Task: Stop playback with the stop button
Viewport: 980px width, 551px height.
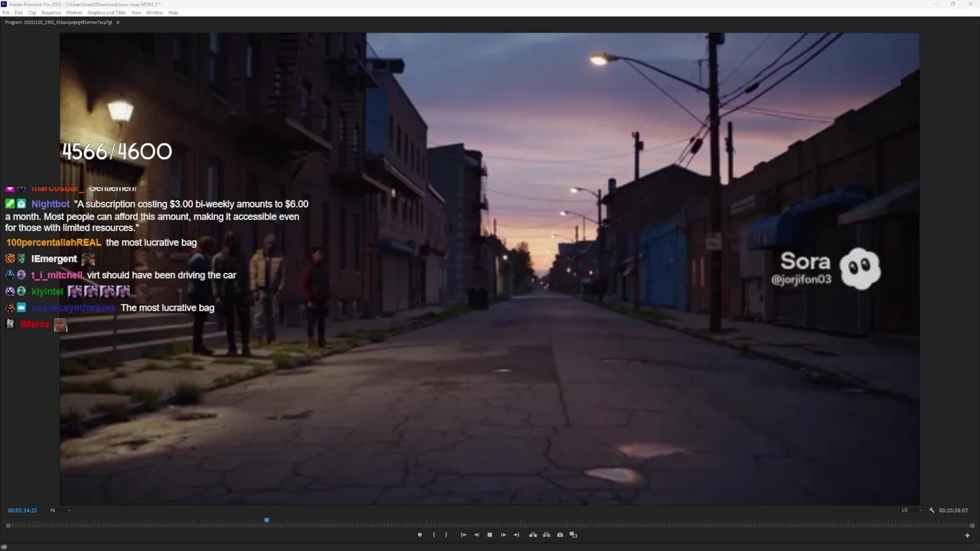Action: (x=490, y=535)
